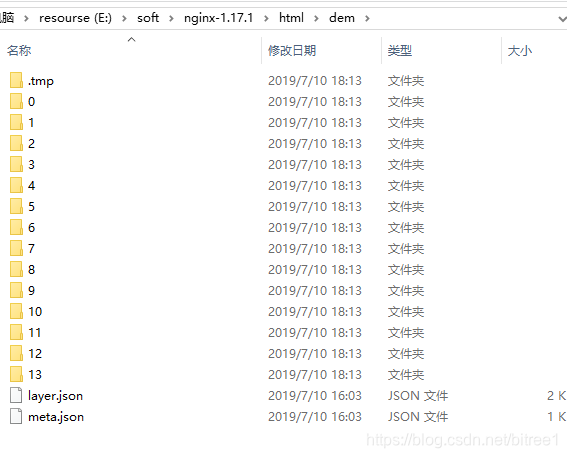Select the meta.json file icon
The height and width of the screenshot is (458, 567).
point(16,416)
